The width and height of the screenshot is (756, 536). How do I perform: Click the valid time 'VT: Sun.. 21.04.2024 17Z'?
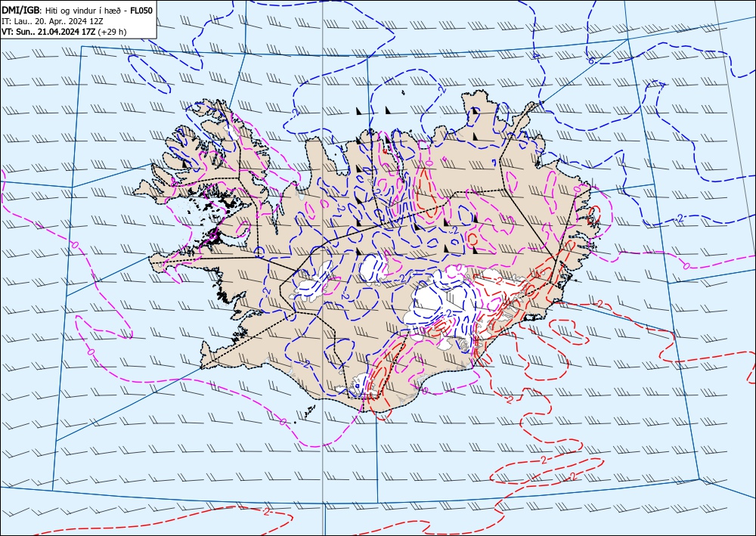pos(48,32)
